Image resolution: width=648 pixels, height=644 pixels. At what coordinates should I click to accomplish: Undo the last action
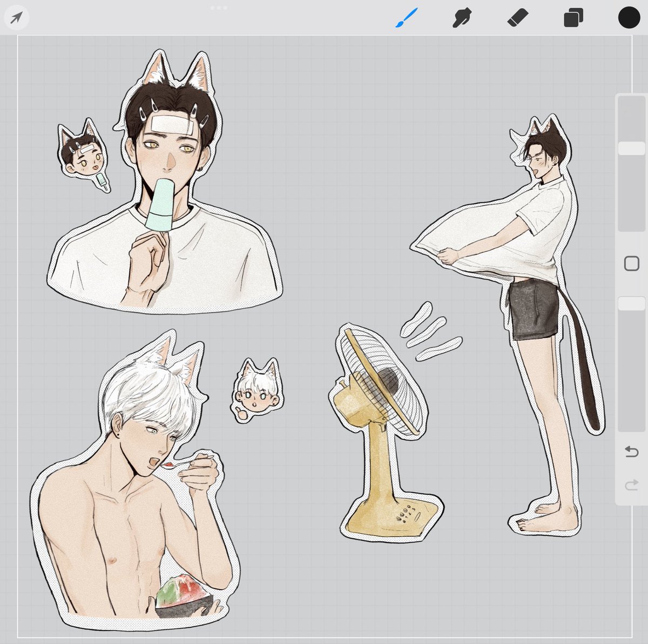pyautogui.click(x=631, y=451)
